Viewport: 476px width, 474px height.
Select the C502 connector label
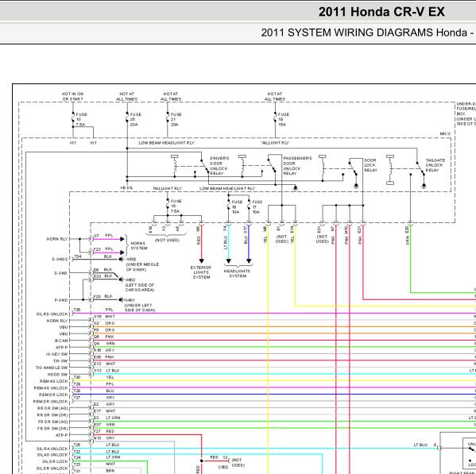223,467
